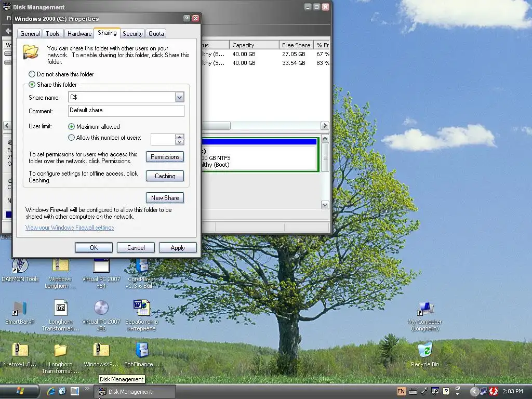Open My Computer (Longhorn) desktop icon
Screen dimensions: 532x399
pyautogui.click(x=425, y=316)
